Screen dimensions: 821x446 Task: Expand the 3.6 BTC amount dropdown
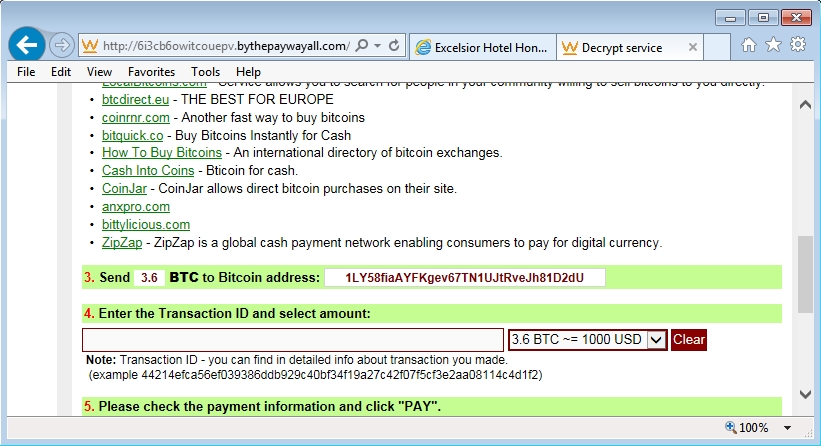click(x=656, y=340)
